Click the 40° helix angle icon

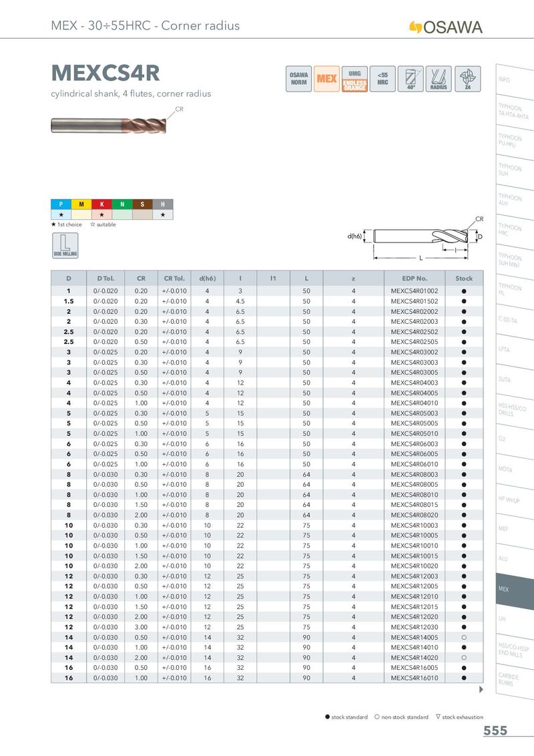pos(411,79)
